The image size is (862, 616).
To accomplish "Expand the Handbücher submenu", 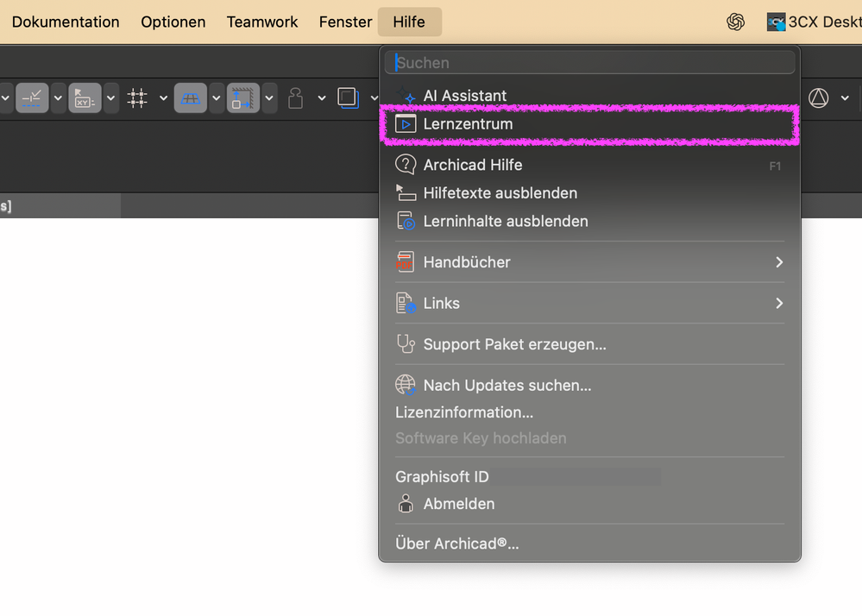I will (778, 262).
